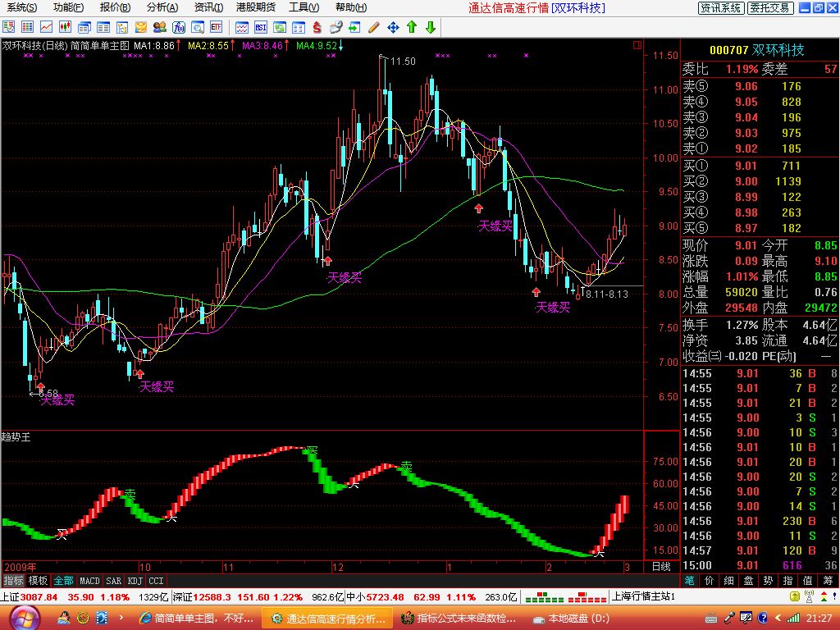Click the red dollar sign icon
Image resolution: width=840 pixels, height=630 pixels.
click(x=317, y=27)
